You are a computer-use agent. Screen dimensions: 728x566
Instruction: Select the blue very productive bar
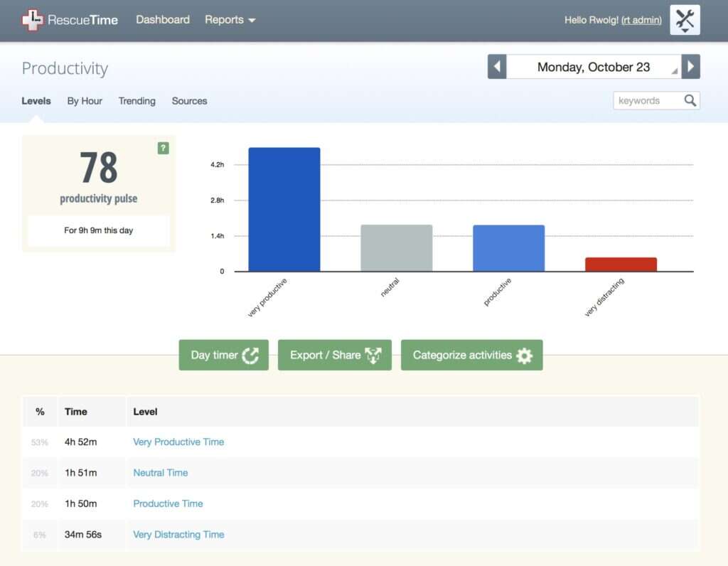[x=284, y=208]
